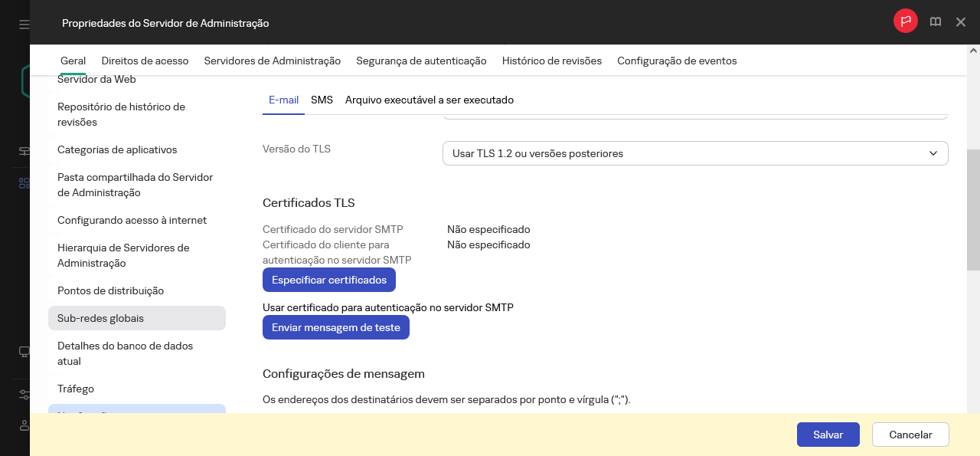Open the settings sliders icon in the sidebar

click(x=23, y=394)
